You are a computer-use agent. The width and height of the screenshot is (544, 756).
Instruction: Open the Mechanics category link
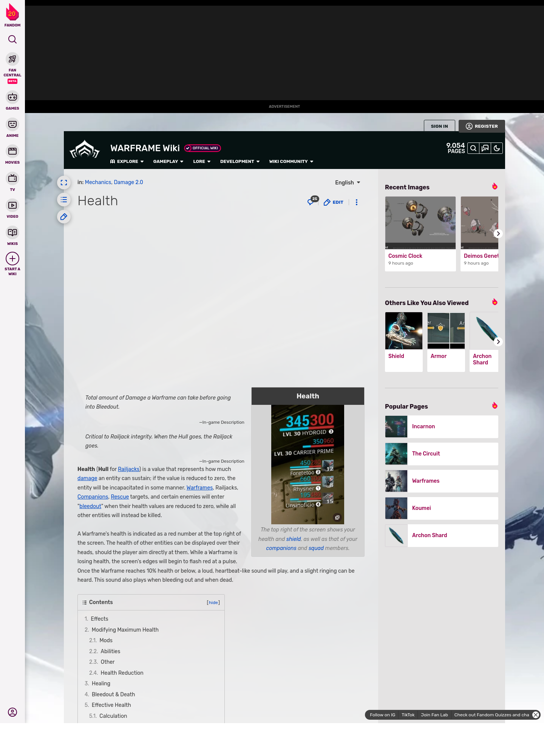pos(98,182)
